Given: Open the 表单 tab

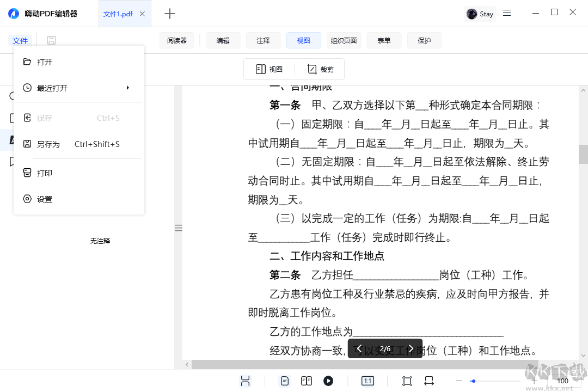Looking at the screenshot, I should pos(384,40).
